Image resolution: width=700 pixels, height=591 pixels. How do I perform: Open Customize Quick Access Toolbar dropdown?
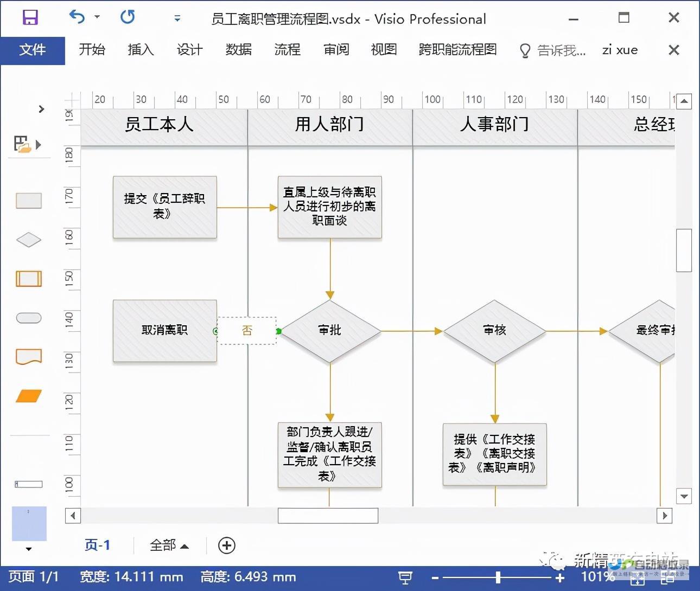(177, 18)
